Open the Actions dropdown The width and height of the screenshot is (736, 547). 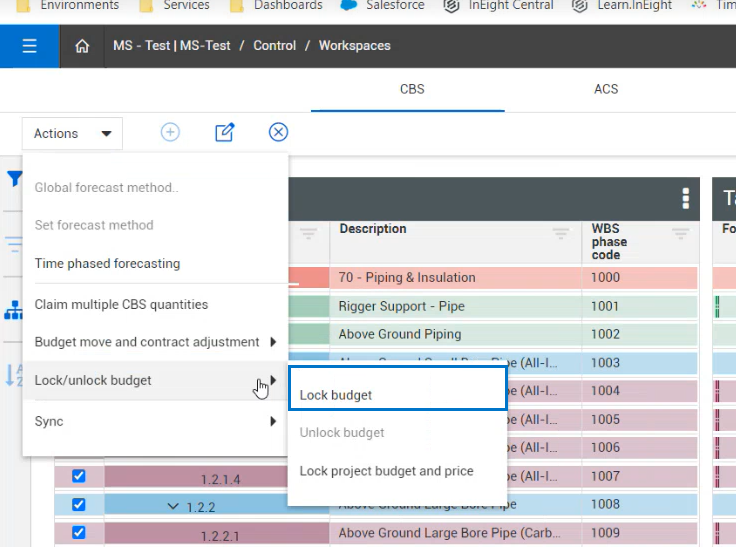[x=72, y=133]
